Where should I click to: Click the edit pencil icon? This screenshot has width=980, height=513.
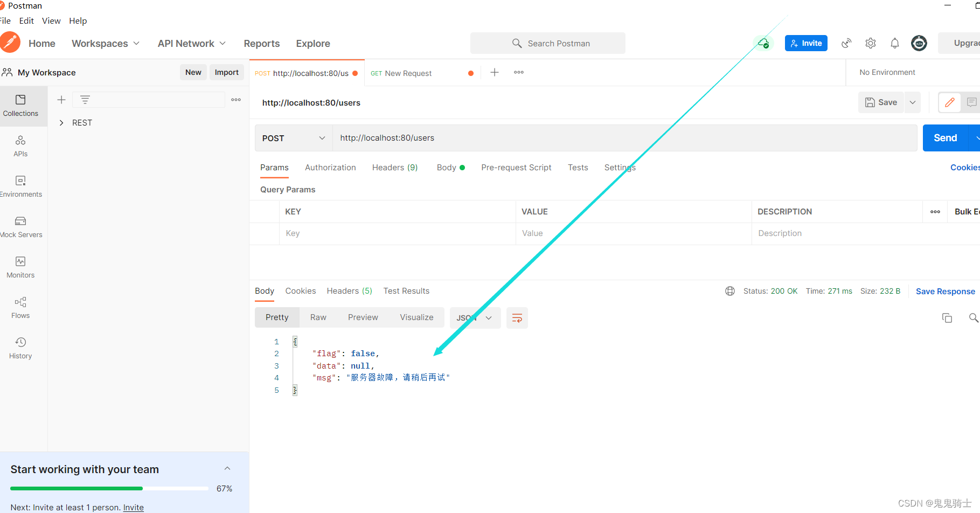[x=950, y=102]
